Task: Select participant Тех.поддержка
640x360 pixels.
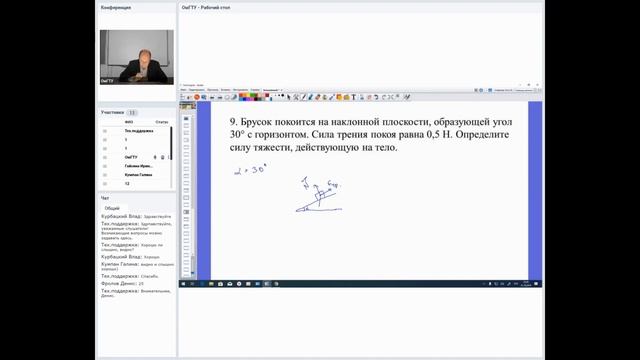Action: (139, 131)
